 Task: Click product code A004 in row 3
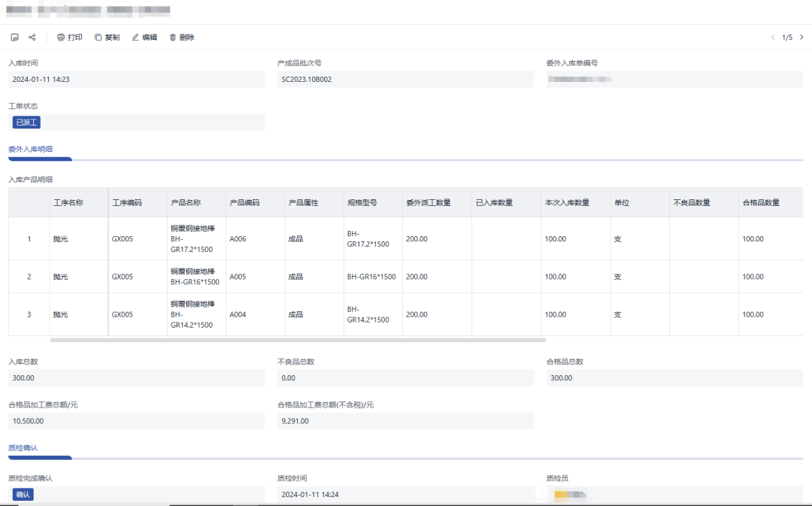[238, 314]
